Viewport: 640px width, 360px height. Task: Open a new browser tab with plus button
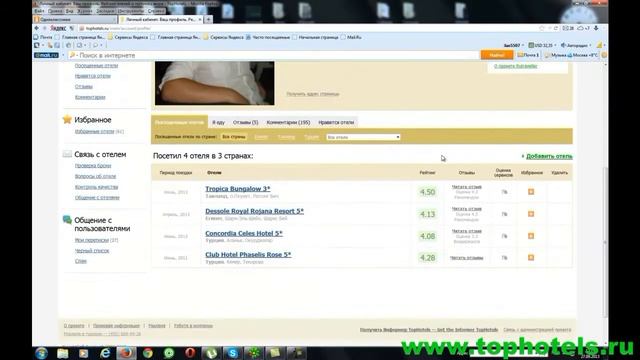(208, 19)
